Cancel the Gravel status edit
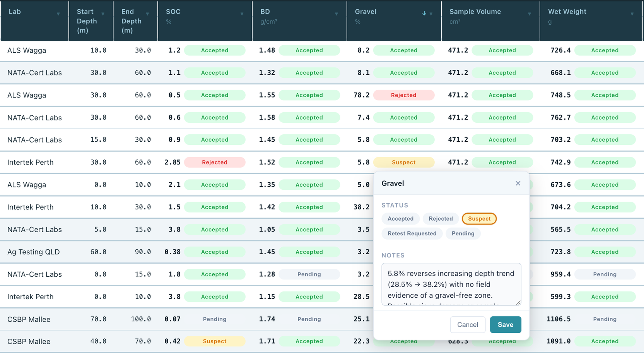The width and height of the screenshot is (644, 353). [468, 325]
